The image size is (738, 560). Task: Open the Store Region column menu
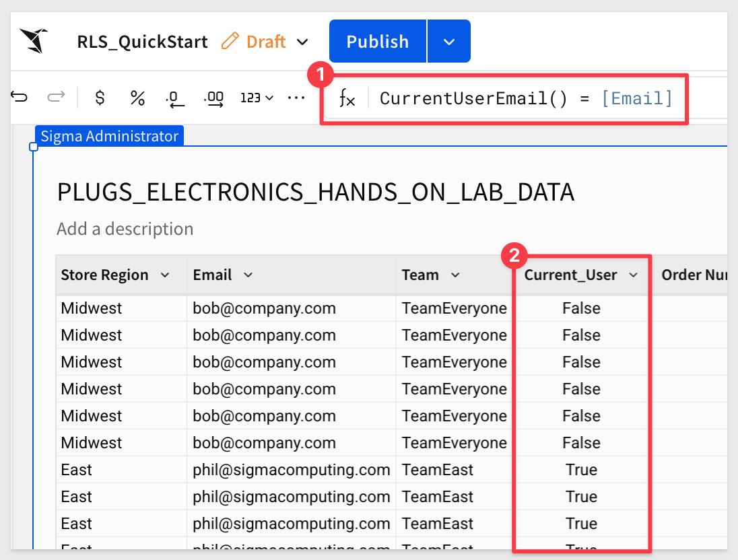[x=165, y=275]
